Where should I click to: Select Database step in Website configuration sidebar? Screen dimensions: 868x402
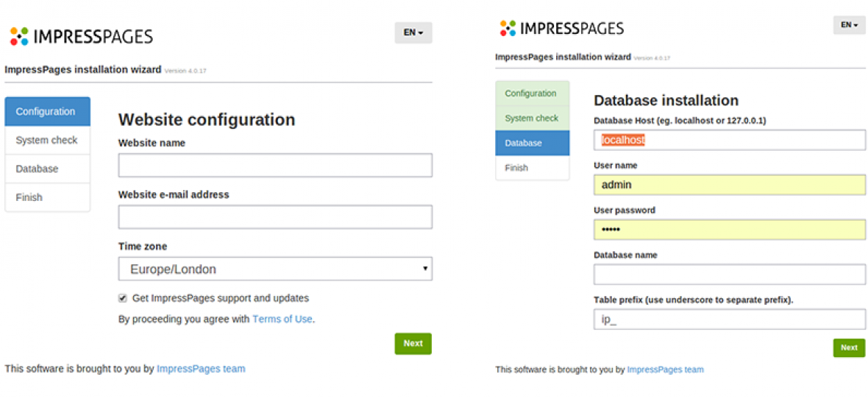pyautogui.click(x=48, y=169)
